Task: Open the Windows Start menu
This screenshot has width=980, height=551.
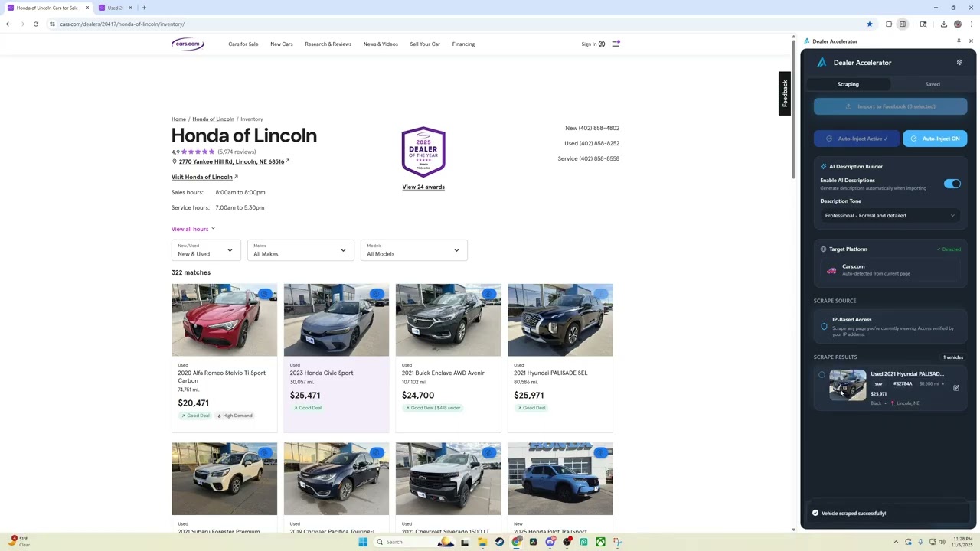Action: click(363, 542)
